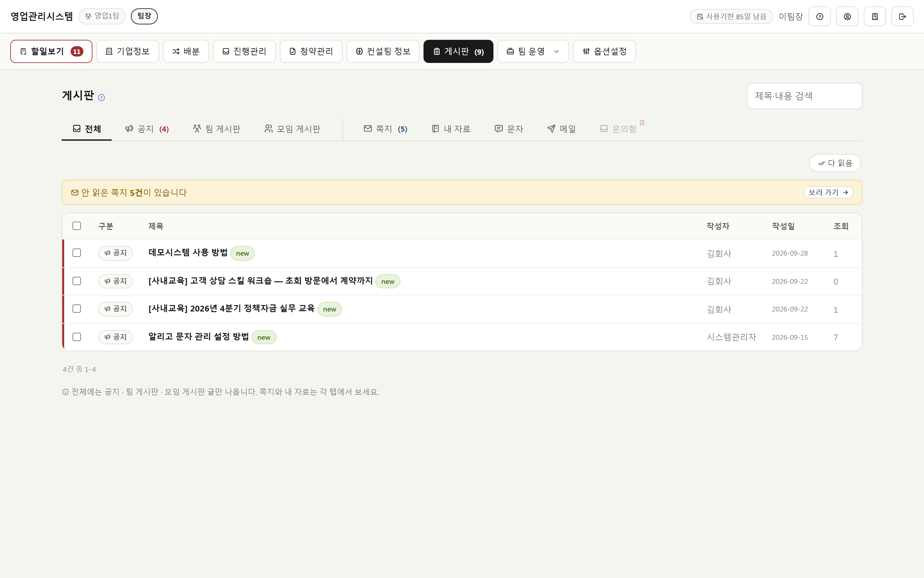Open the 문자 tab
The image size is (924, 578).
pos(509,129)
